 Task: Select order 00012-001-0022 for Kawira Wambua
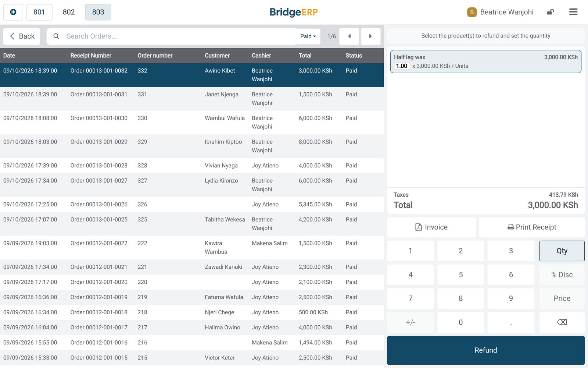(x=192, y=248)
